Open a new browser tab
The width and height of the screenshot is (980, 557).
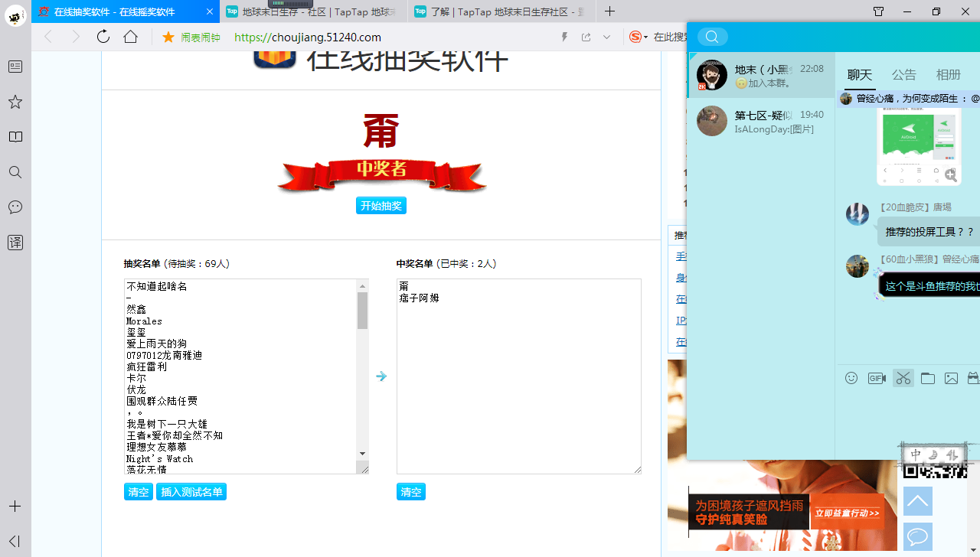tap(609, 11)
